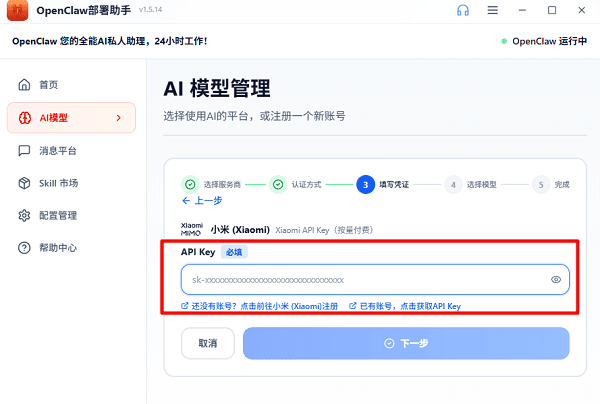
Task: Click the 小米 (Xiaomi) provider name
Action: coord(240,230)
